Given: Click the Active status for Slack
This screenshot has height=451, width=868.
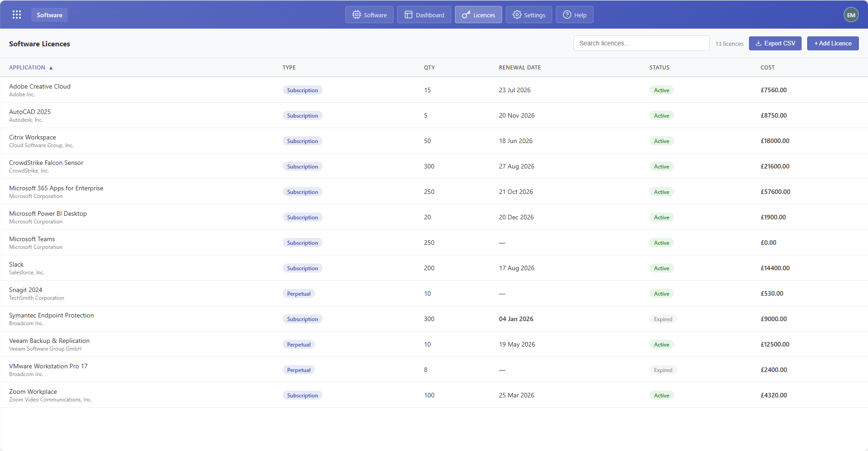Looking at the screenshot, I should 662,268.
